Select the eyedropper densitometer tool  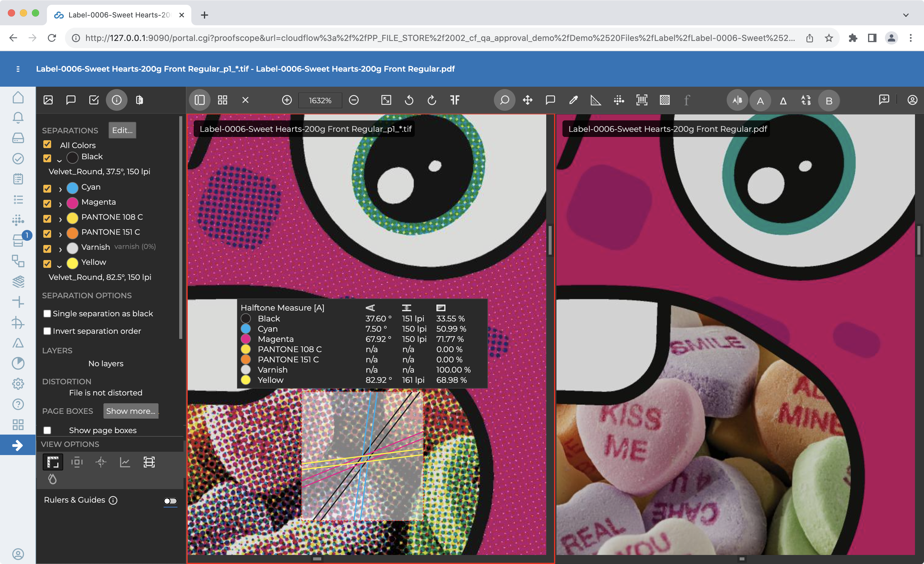(573, 100)
